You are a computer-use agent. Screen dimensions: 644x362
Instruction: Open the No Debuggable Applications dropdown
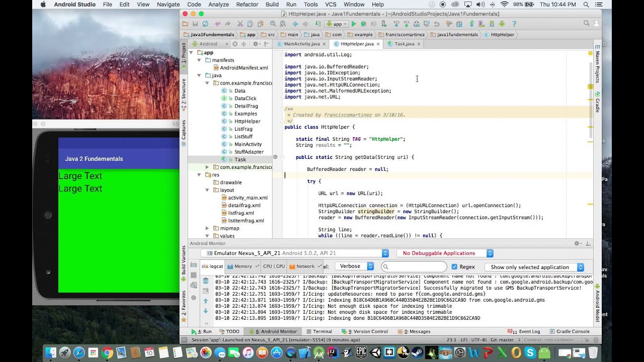tap(445, 253)
